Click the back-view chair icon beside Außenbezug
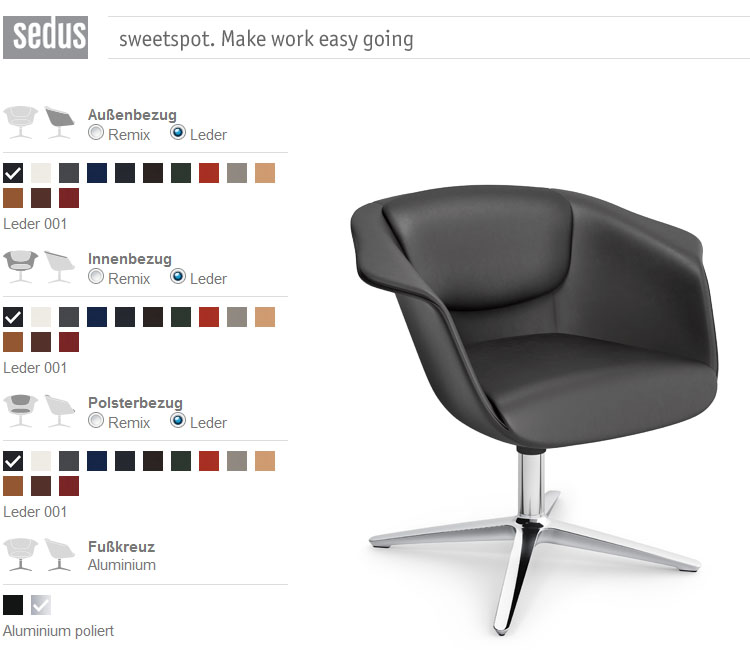Viewport: 750px width, 650px height. [60, 122]
